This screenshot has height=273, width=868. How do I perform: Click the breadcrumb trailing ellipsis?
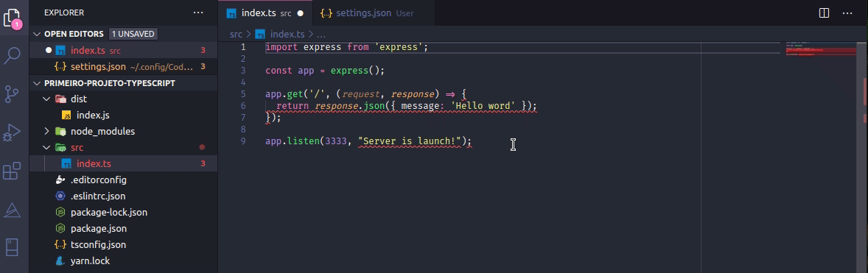click(321, 34)
